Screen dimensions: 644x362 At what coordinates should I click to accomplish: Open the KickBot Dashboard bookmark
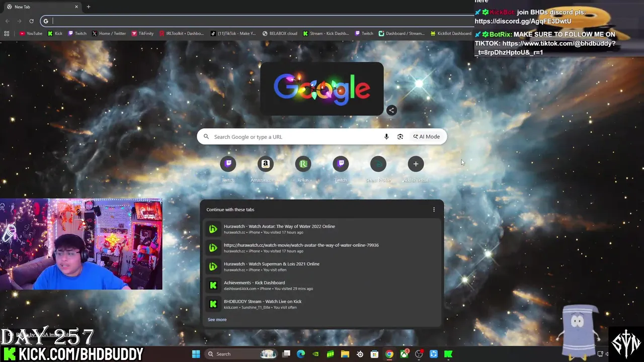tap(451, 34)
